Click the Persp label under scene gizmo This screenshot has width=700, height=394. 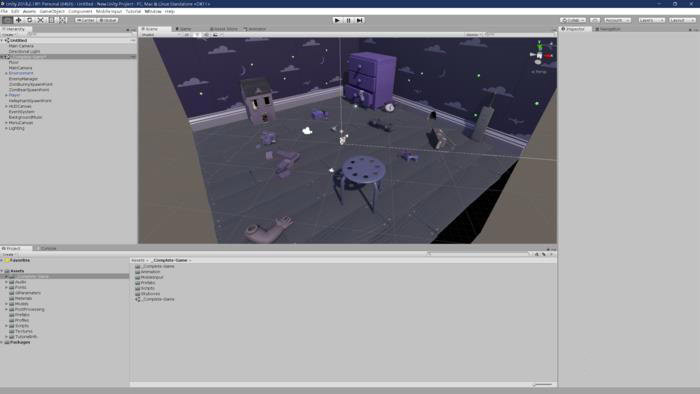(x=539, y=71)
